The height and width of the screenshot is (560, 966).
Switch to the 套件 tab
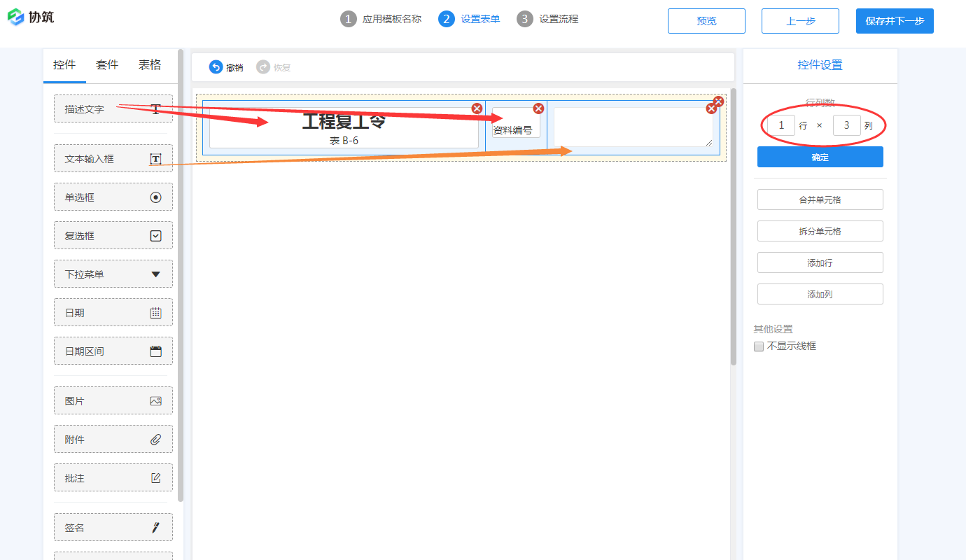[x=107, y=65]
